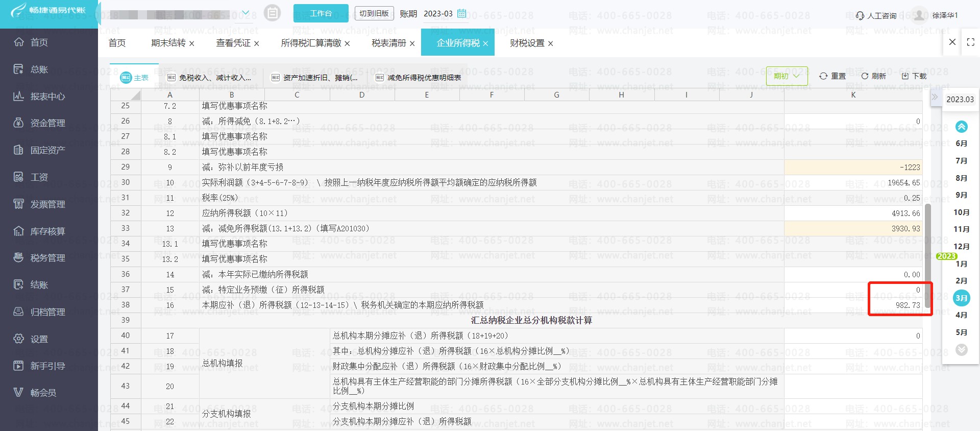The width and height of the screenshot is (980, 431).
Task: Open 库存核算 inventory accounting in sidebar
Action: (x=39, y=231)
